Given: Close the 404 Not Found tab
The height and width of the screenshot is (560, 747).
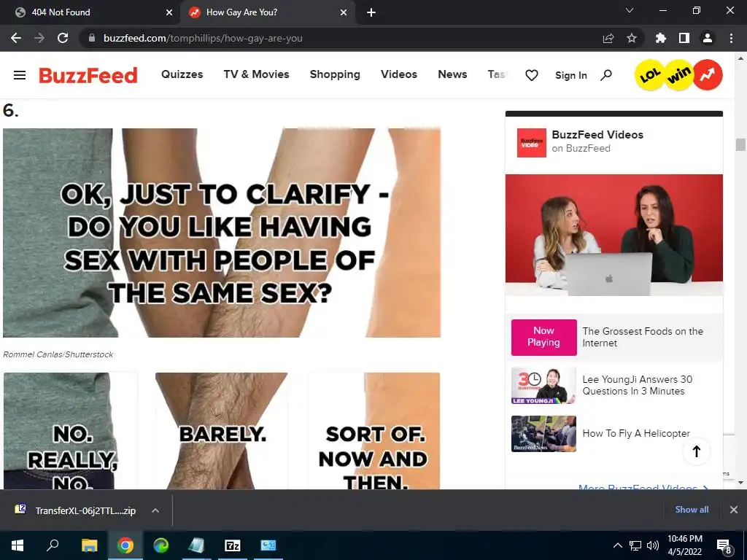Looking at the screenshot, I should pyautogui.click(x=169, y=12).
